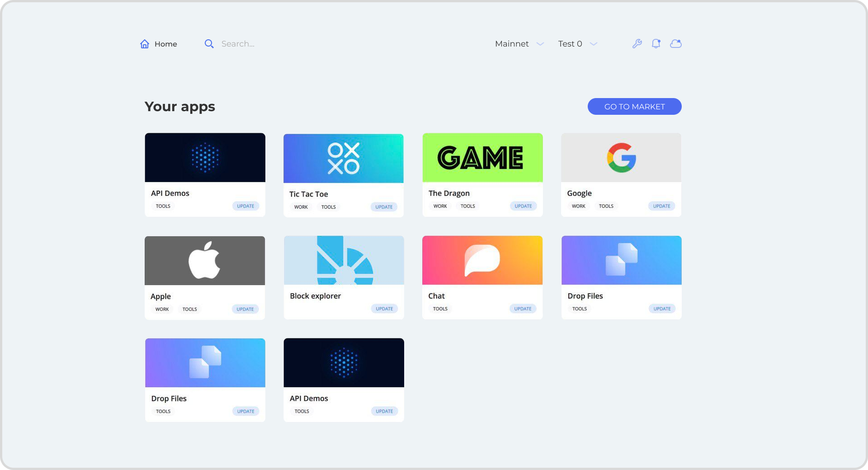Select TOOLS tag on Apple card
Viewport: 868px width, 470px height.
tap(190, 309)
